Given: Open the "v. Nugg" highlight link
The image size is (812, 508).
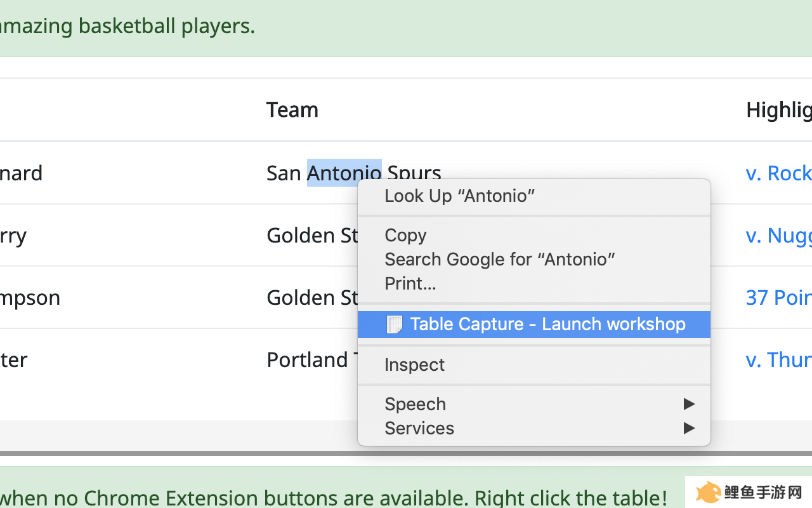Looking at the screenshot, I should pyautogui.click(x=779, y=235).
